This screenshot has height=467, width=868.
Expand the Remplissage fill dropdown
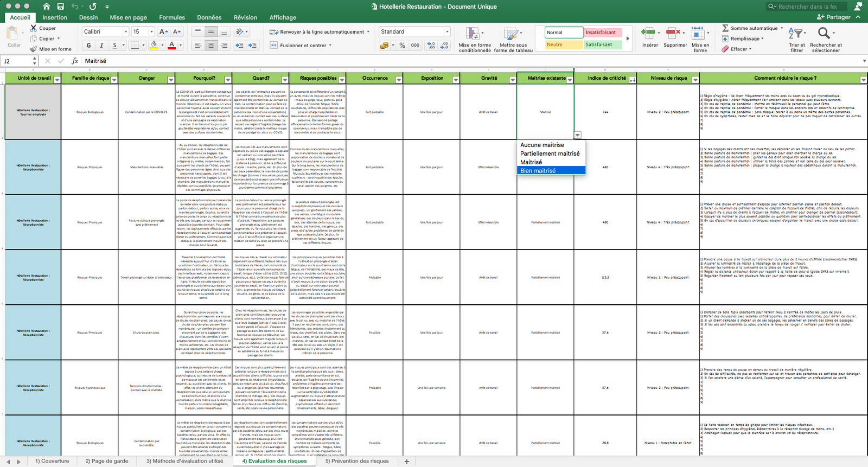[762, 39]
